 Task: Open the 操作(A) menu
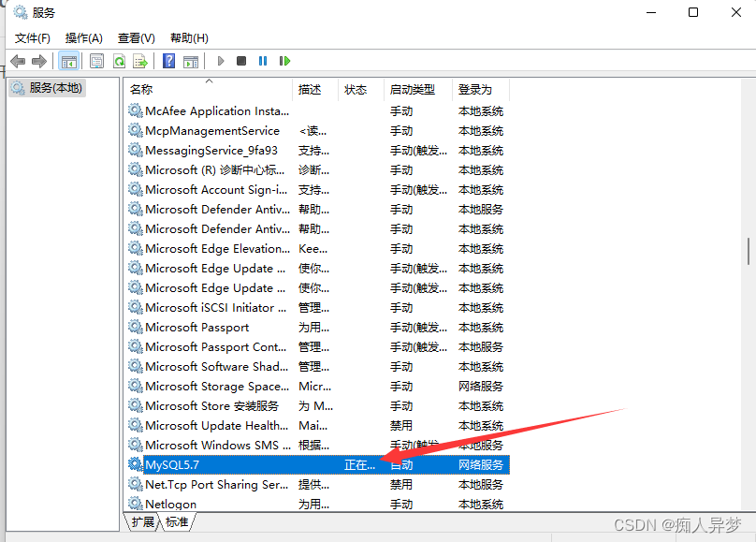coord(84,38)
